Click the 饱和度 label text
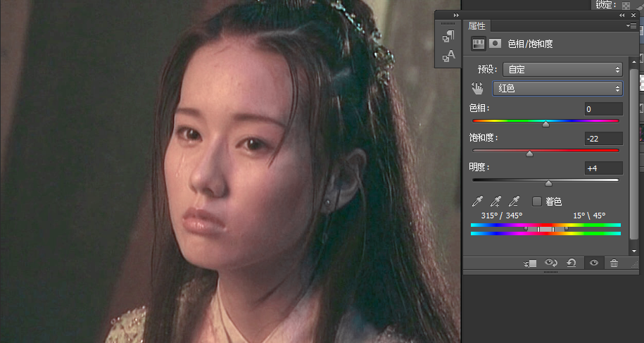Viewport: 644px width, 343px height. [484, 137]
